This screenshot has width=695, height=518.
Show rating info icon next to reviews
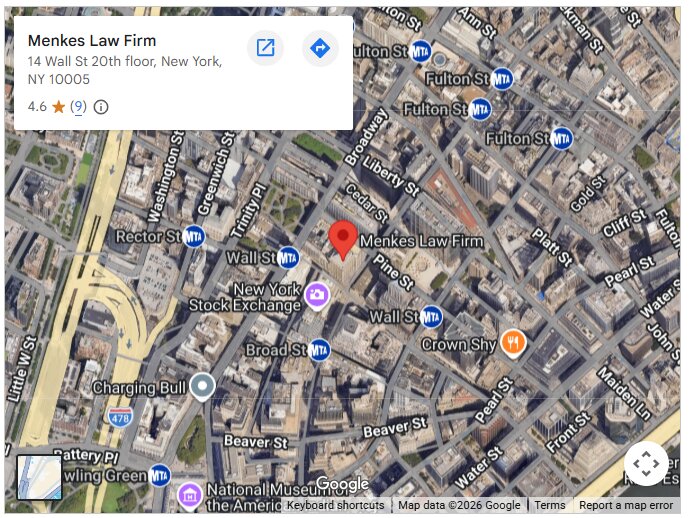[x=101, y=107]
